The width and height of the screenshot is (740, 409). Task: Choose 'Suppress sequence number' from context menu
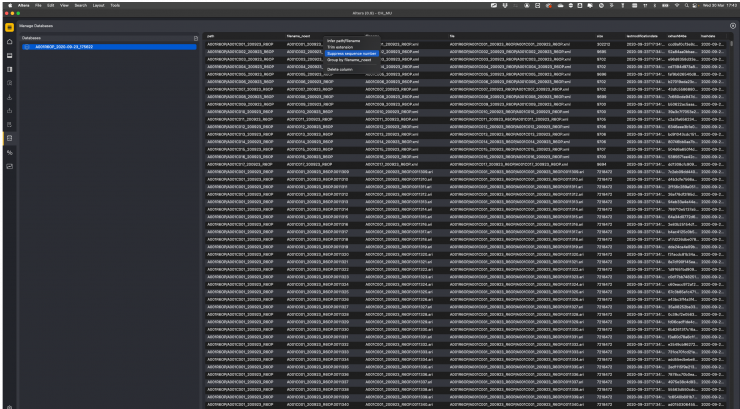point(352,54)
